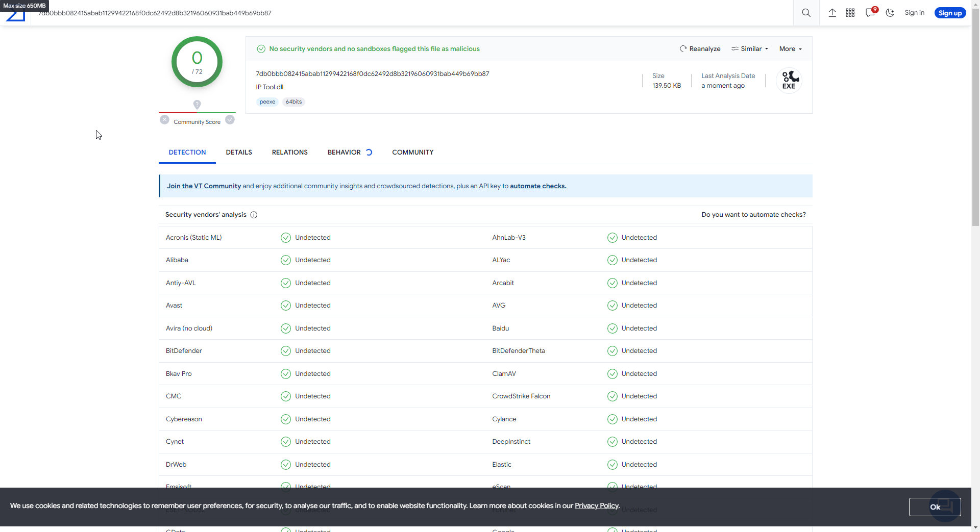Expand the Similar dropdown
Image resolution: width=980 pixels, height=532 pixels.
point(750,49)
